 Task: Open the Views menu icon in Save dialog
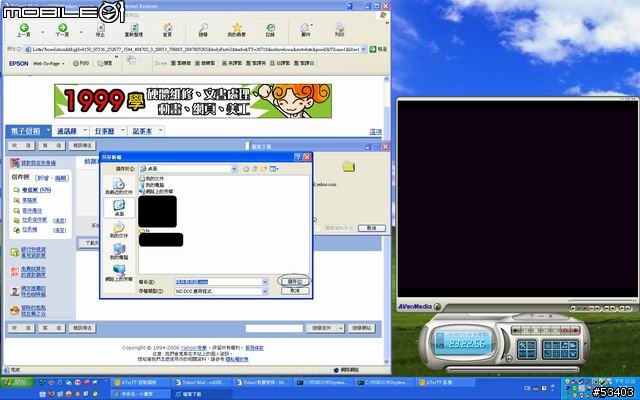274,169
